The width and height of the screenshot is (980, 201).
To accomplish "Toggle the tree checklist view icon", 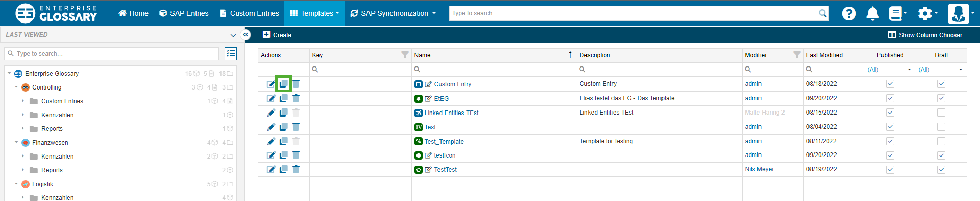I will coord(231,54).
